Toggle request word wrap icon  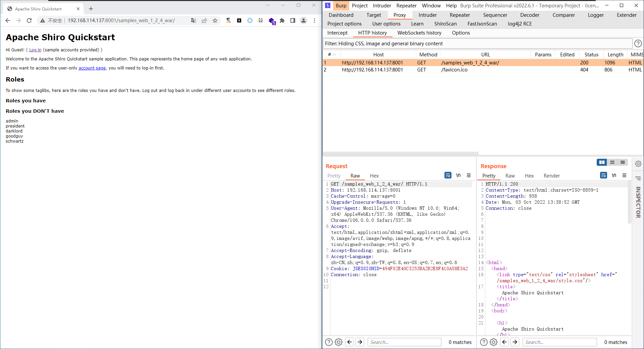[x=448, y=175]
